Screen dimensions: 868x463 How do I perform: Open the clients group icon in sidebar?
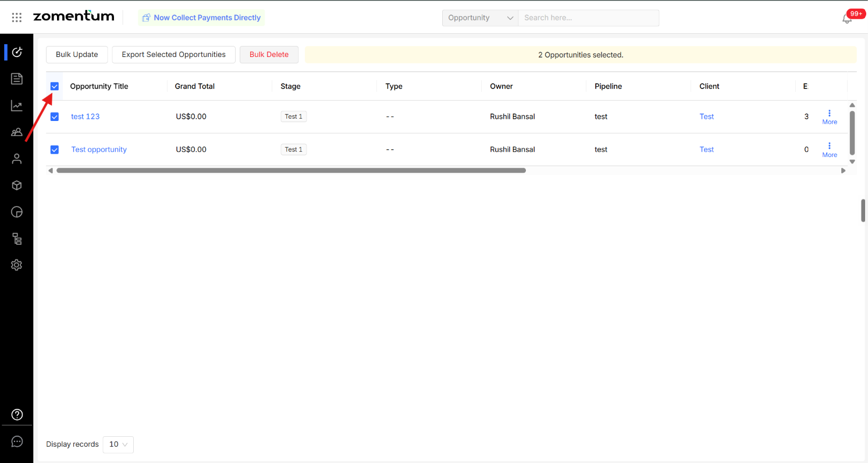(17, 132)
